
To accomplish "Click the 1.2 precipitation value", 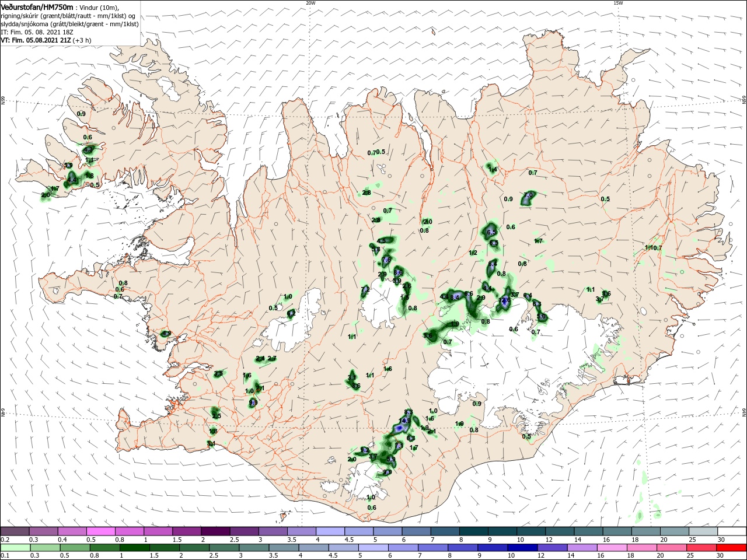I will point(473,253).
